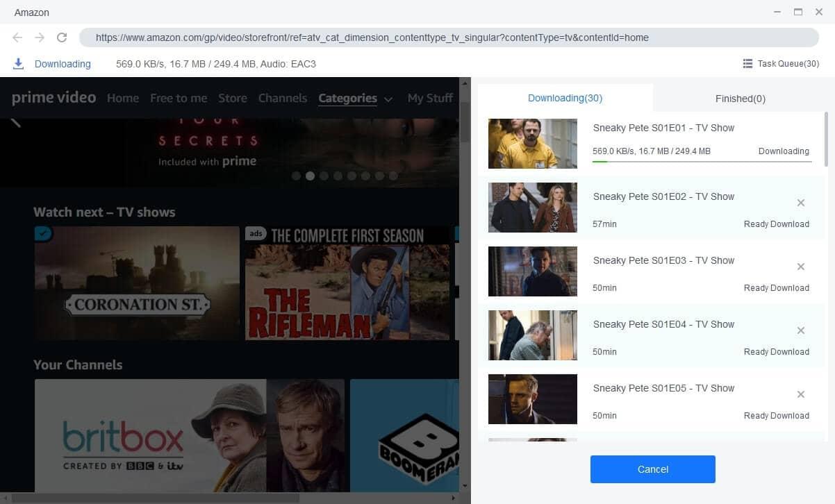Click previous carousel arrow on banner

16,122
